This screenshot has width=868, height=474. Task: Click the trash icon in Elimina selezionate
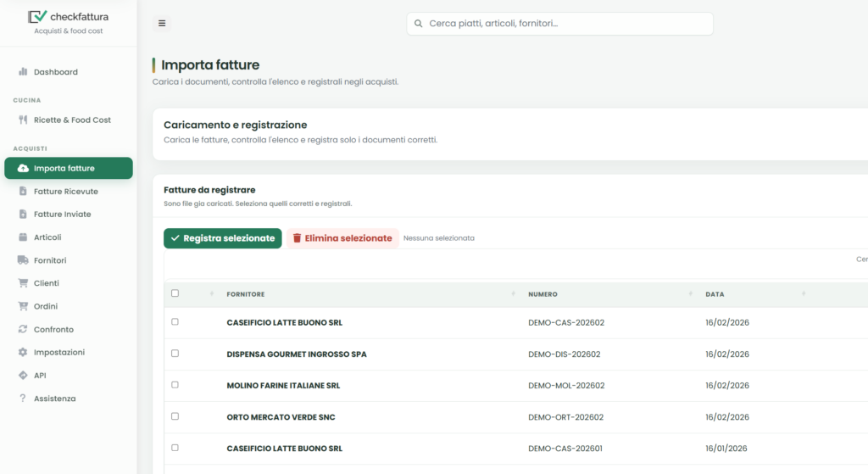pos(297,238)
